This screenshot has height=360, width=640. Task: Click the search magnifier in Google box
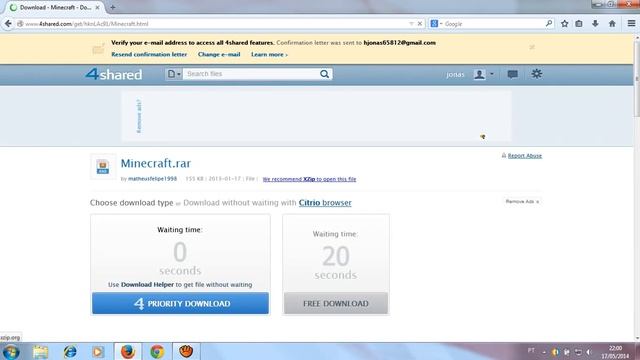[549, 24]
